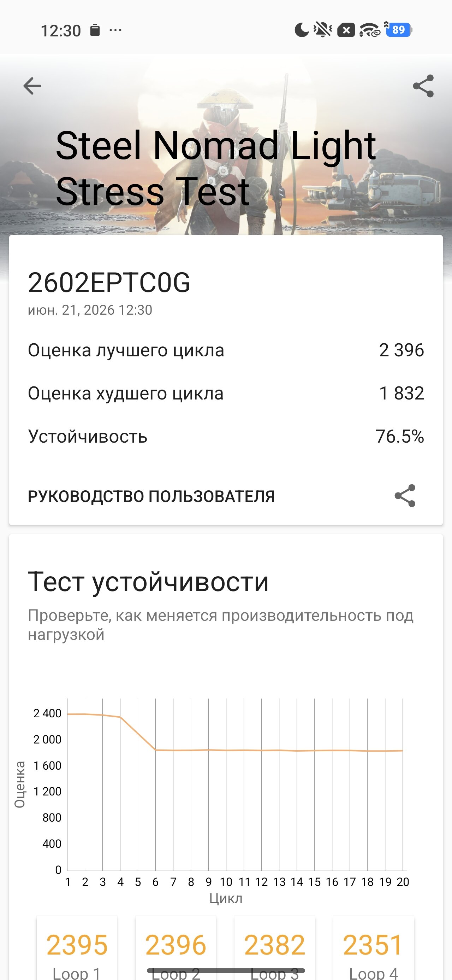Tap the Wi-Fi status icon
The width and height of the screenshot is (452, 980).
(369, 30)
